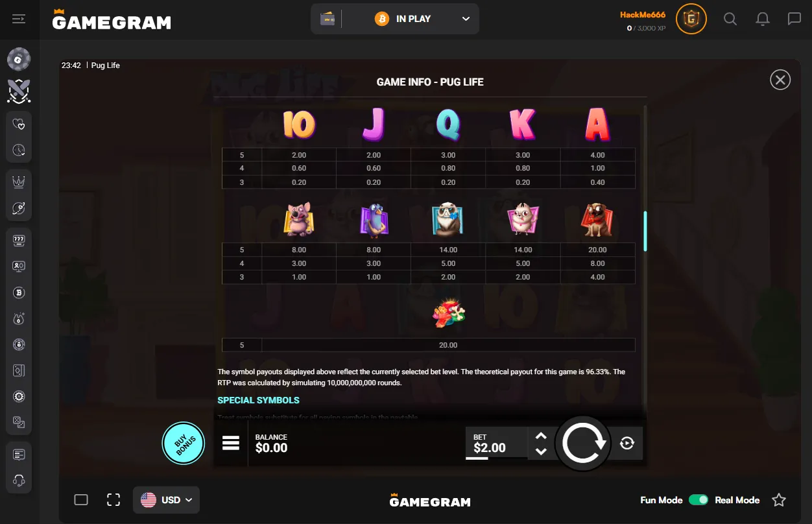The height and width of the screenshot is (524, 812).
Task: Open the search magnifier icon
Action: 730,19
